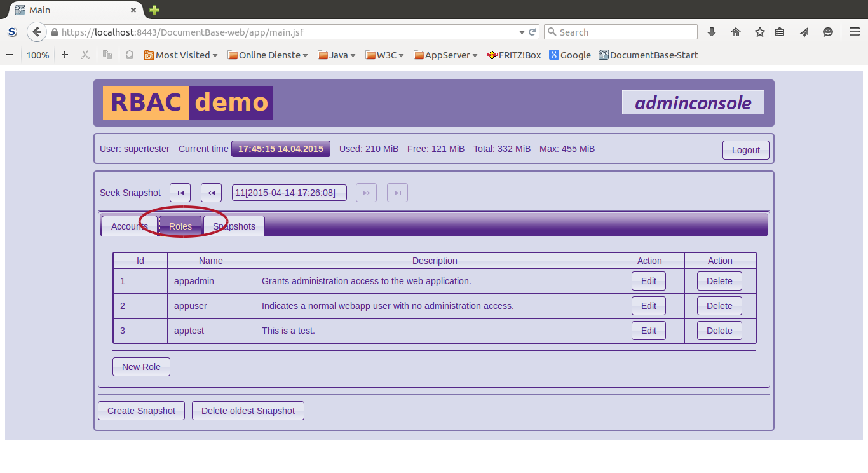Image resolution: width=868 pixels, height=473 pixels.
Task: Click the Create Snapshot button
Action: [x=141, y=411]
